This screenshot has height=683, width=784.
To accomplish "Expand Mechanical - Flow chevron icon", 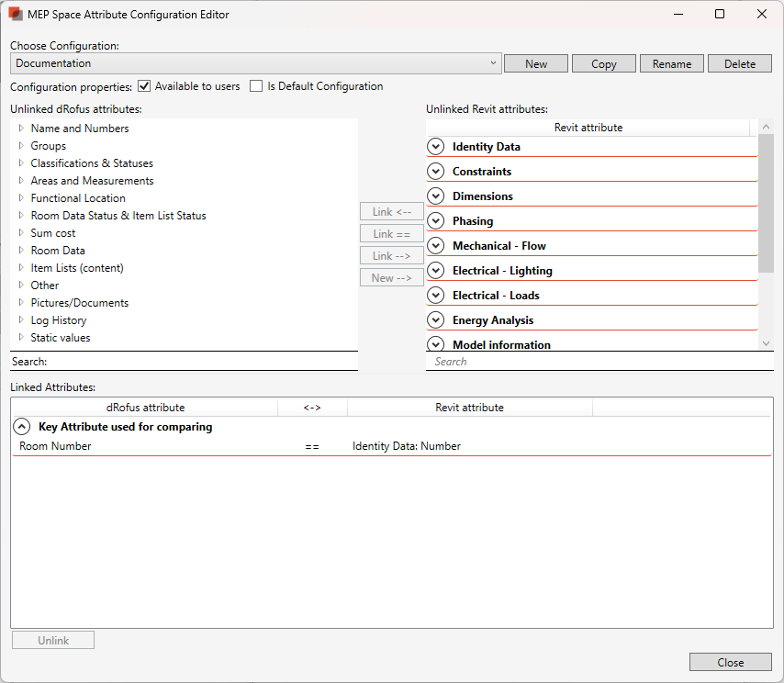I will coord(436,246).
